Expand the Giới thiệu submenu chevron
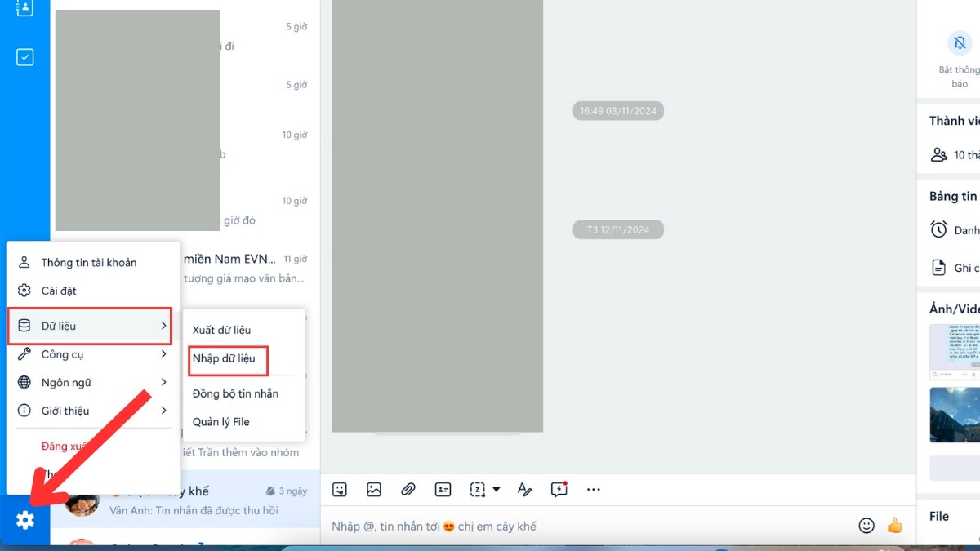Image resolution: width=980 pixels, height=551 pixels. pyautogui.click(x=164, y=411)
